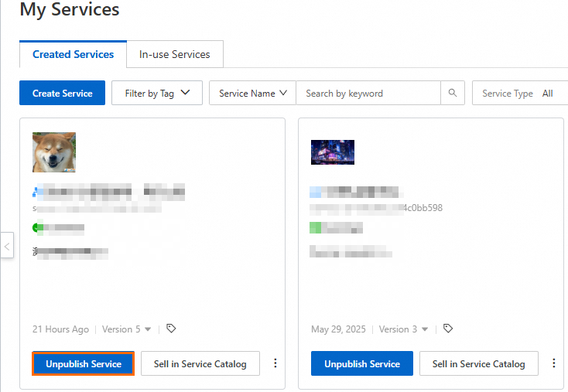Focus the Search by keyword field
Image resolution: width=568 pixels, height=392 pixels.
368,94
